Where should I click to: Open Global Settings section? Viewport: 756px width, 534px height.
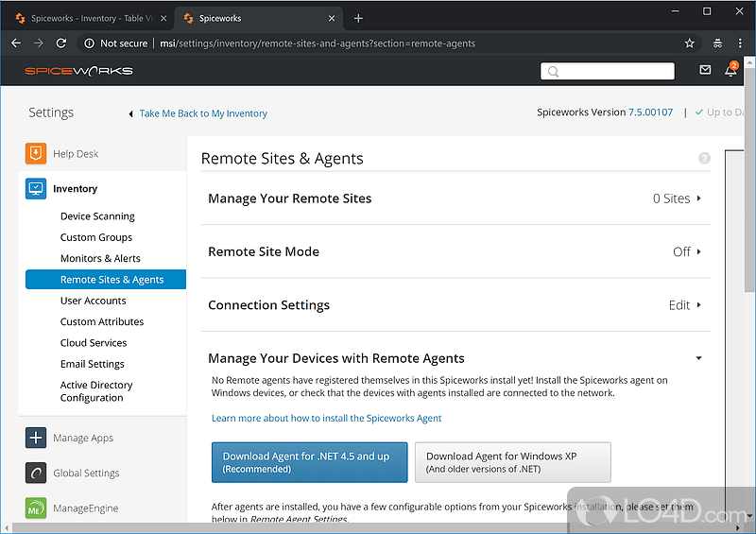point(86,473)
